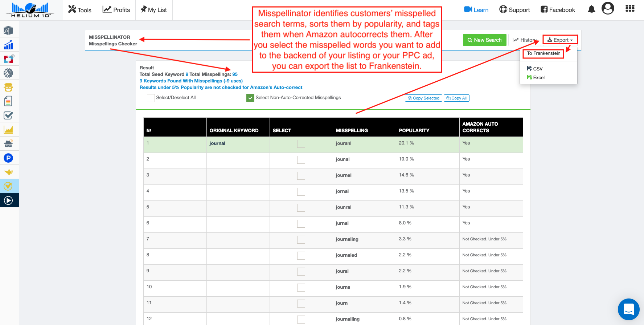Open the apps grid icon
The width and height of the screenshot is (644, 325).
(630, 8)
